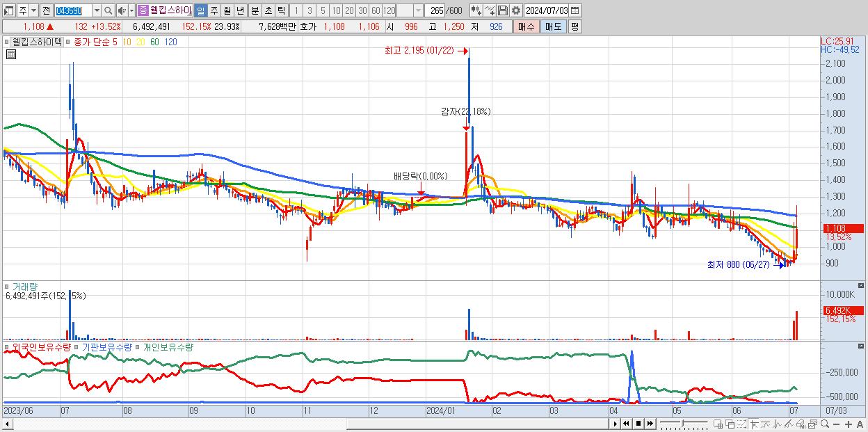This screenshot has width=868, height=432.
Task: Open stock search magnifier icon
Action: click(x=108, y=10)
